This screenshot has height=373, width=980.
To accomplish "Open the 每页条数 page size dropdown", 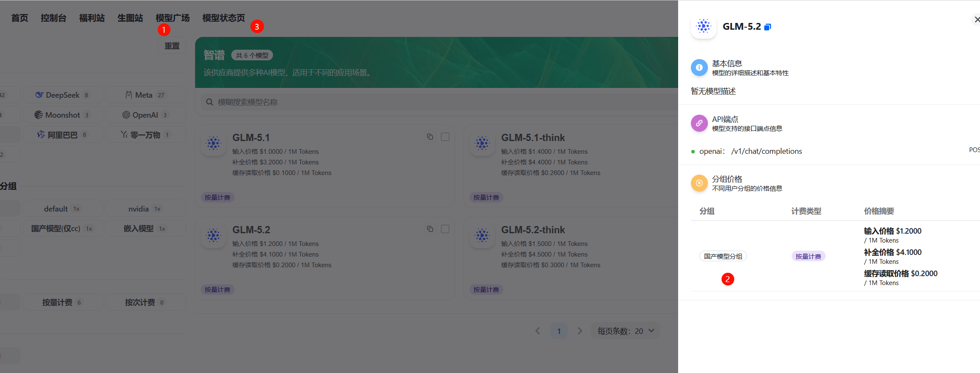I will point(625,331).
